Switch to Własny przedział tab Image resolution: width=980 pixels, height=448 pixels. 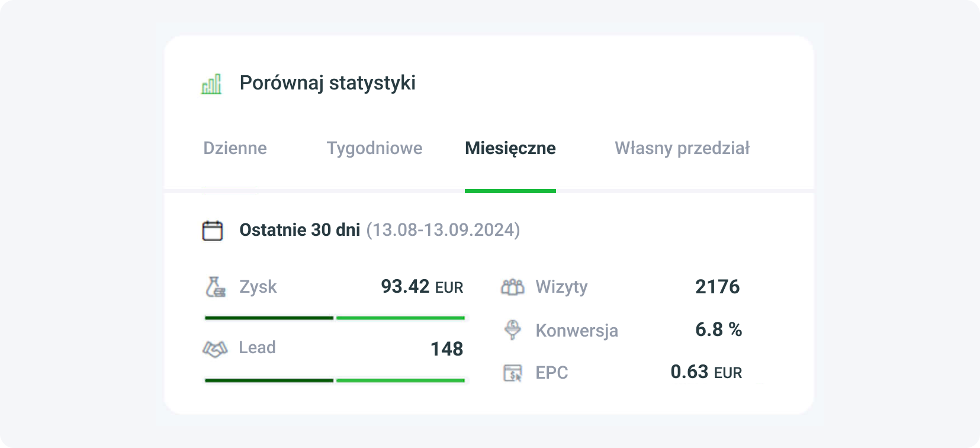pyautogui.click(x=682, y=148)
